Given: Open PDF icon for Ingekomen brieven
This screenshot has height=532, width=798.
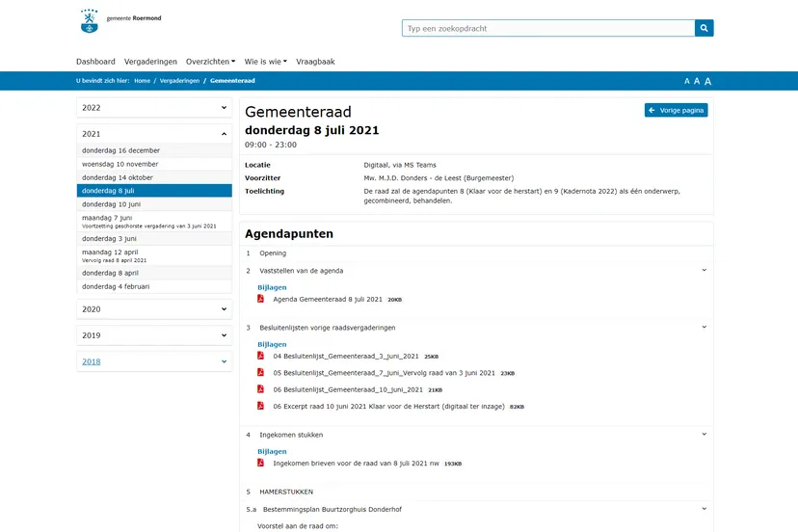Looking at the screenshot, I should coord(261,463).
